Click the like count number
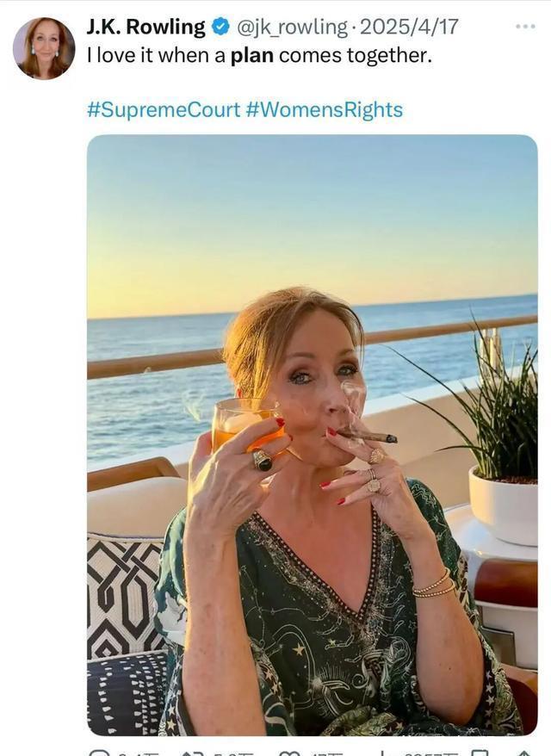The height and width of the screenshot is (756, 551). (x=327, y=753)
